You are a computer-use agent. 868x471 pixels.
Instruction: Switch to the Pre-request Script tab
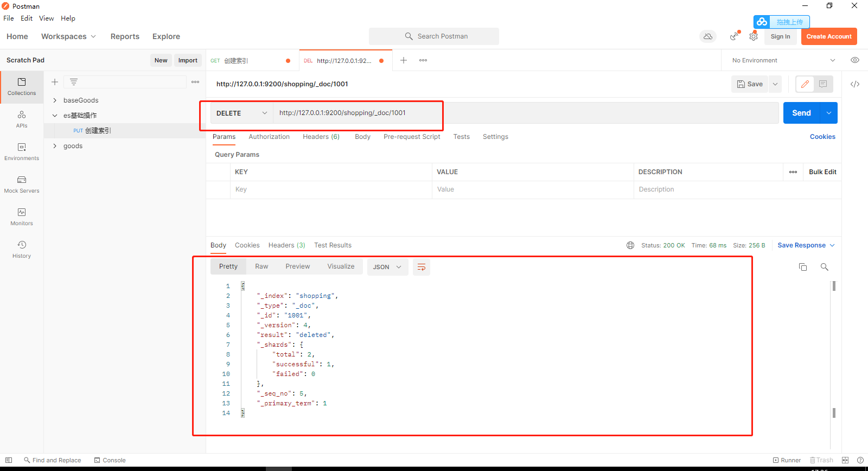click(412, 137)
